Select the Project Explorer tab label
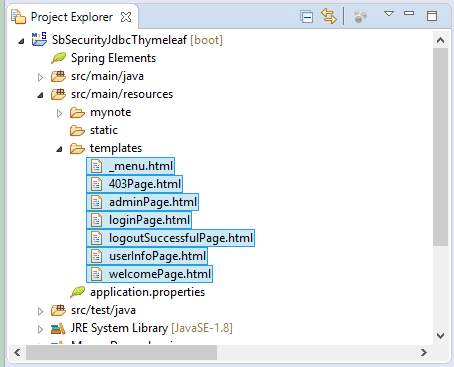 [x=72, y=17]
